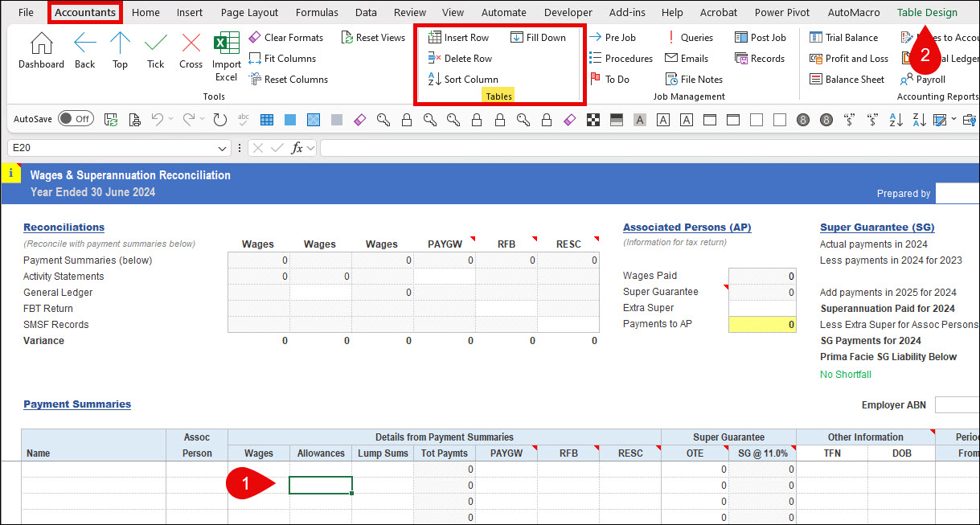
Task: Open the To Do flag item
Action: click(609, 80)
